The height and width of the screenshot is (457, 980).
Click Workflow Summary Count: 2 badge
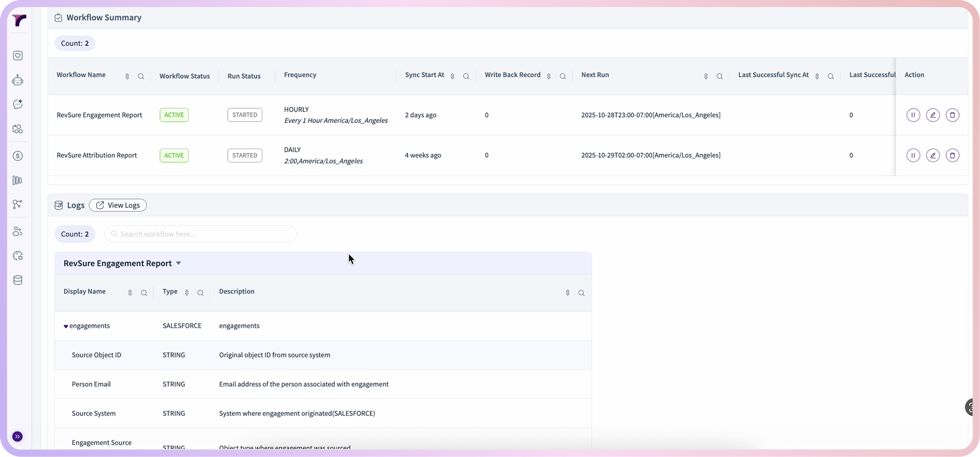(x=75, y=43)
